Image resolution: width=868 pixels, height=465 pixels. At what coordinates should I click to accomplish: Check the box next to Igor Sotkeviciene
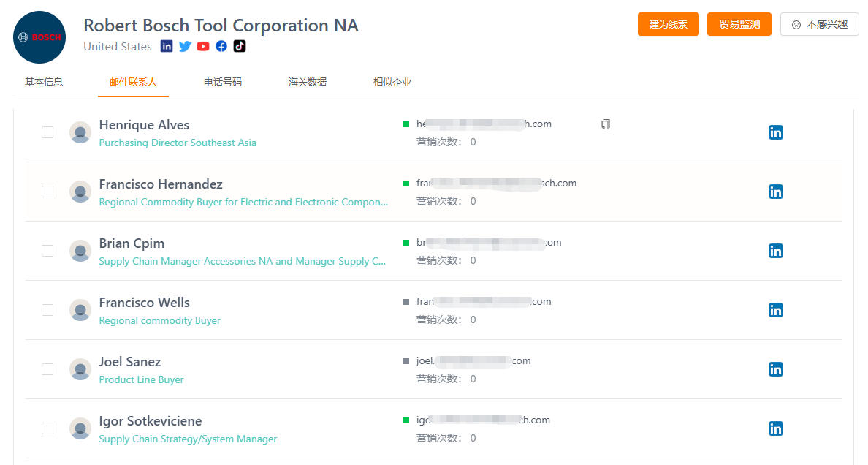click(x=47, y=429)
